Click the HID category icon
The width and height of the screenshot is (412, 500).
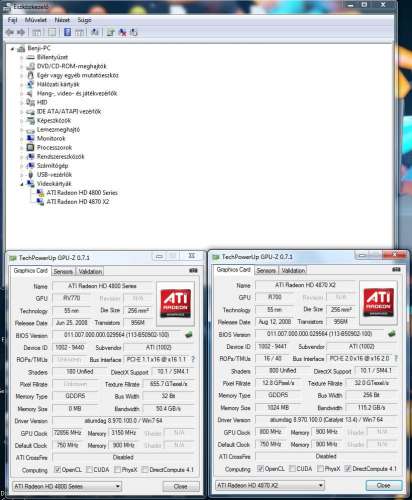point(30,102)
